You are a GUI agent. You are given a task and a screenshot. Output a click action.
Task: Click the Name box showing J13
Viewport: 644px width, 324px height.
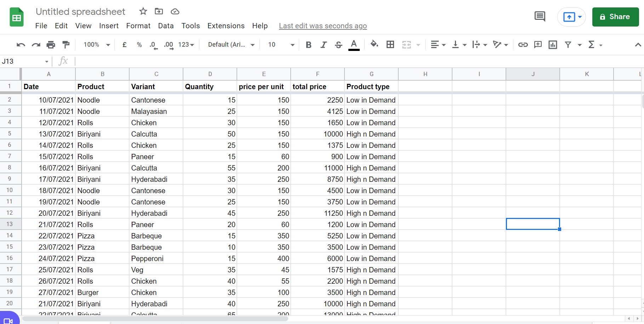[x=25, y=61]
